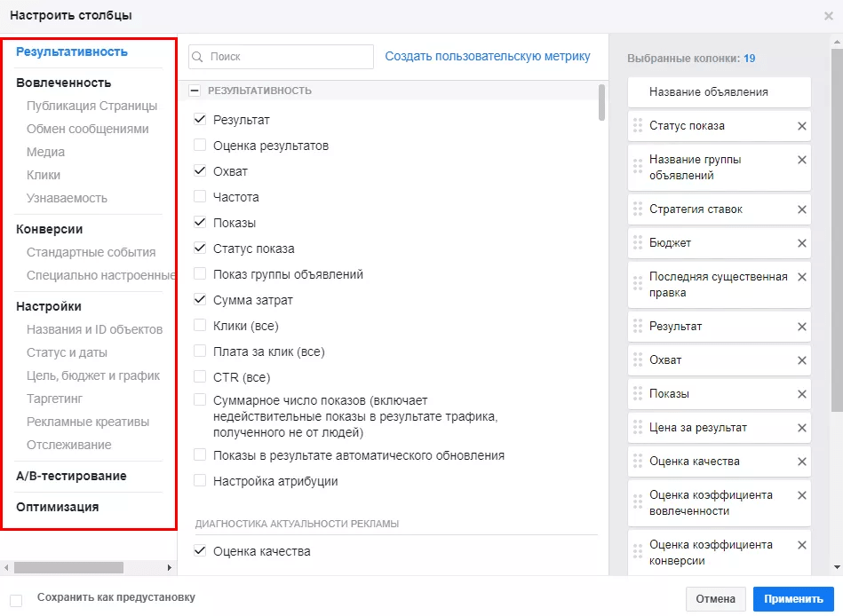843x616 pixels.
Task: Remove the Бюджет column from selection
Action: click(801, 243)
